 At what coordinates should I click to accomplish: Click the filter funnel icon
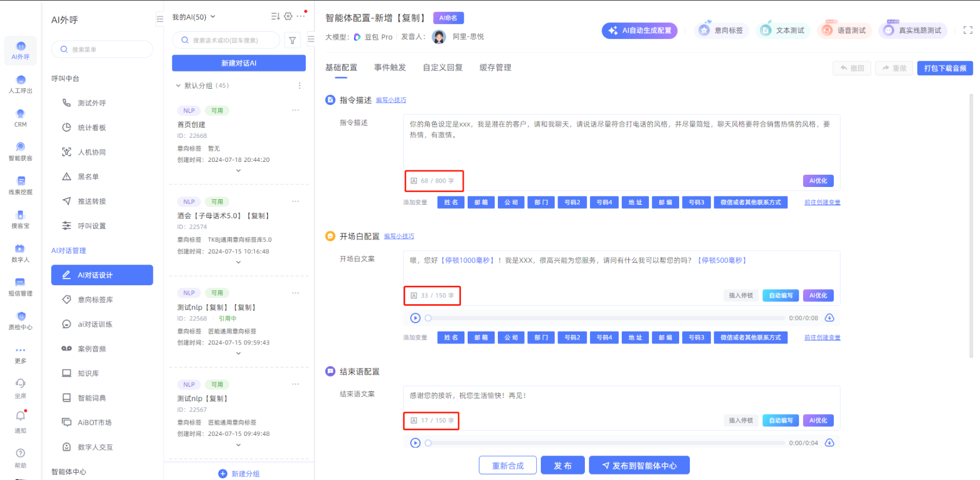coord(292,40)
